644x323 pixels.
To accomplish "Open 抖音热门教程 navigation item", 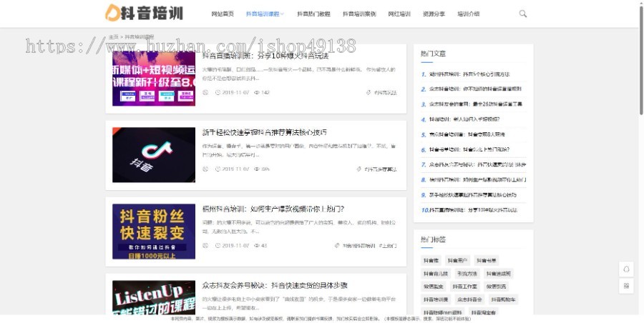I will [x=313, y=14].
